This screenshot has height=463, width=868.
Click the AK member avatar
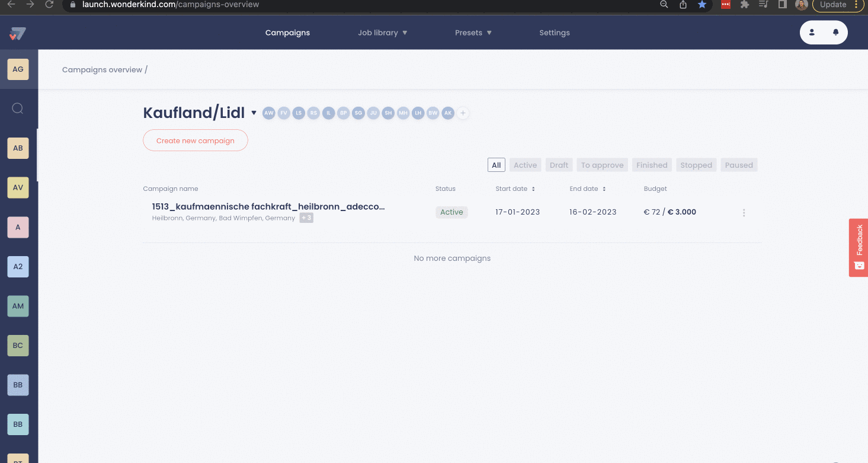tap(448, 113)
